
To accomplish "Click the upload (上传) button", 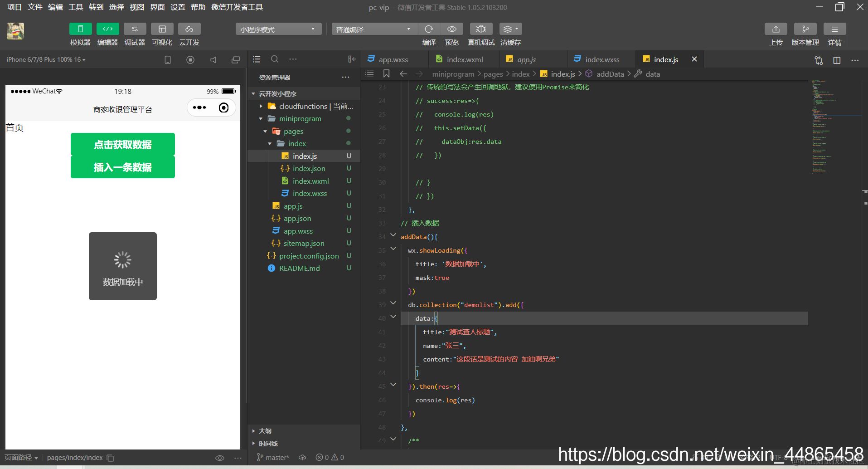I will pos(776,29).
